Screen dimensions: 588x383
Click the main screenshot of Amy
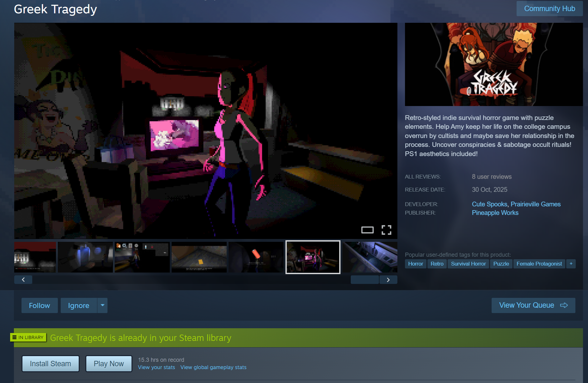coord(206,131)
